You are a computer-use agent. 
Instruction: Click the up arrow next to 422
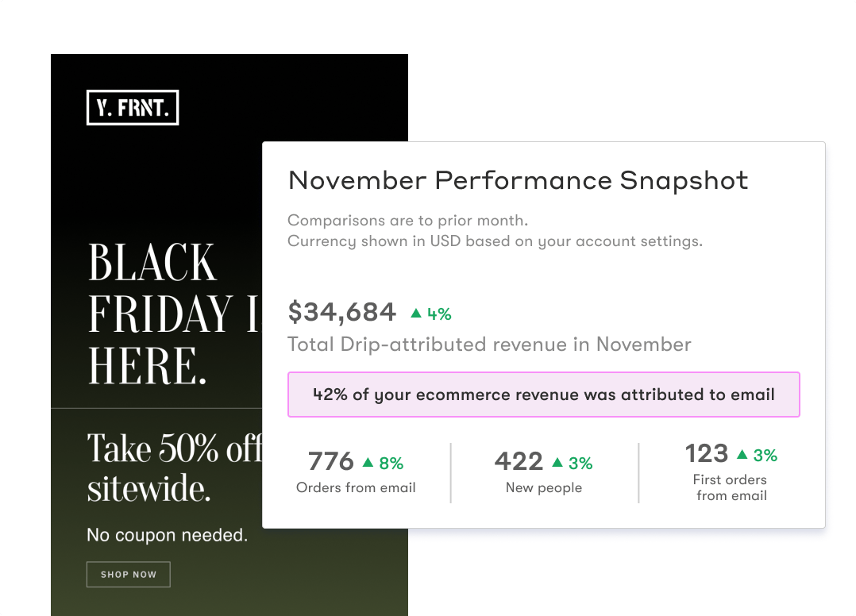[557, 462]
